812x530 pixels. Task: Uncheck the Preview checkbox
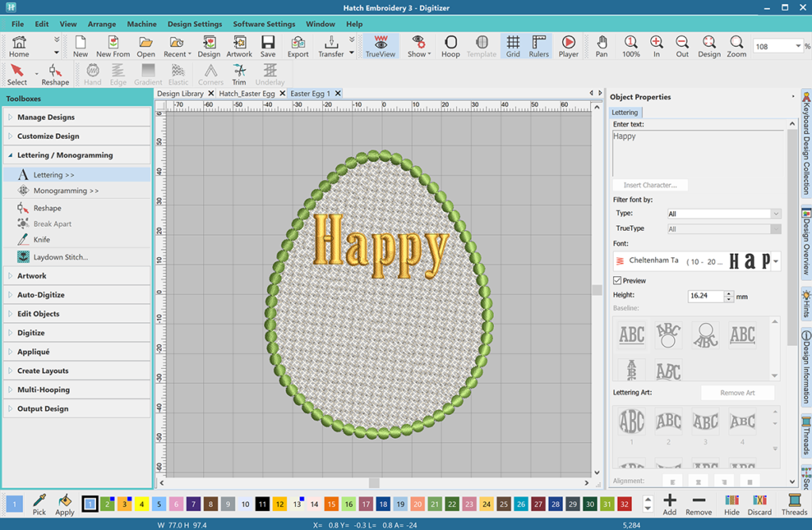click(x=618, y=281)
